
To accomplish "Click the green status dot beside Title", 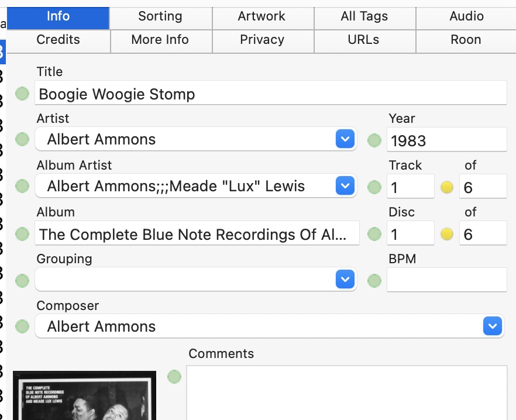I will click(22, 94).
